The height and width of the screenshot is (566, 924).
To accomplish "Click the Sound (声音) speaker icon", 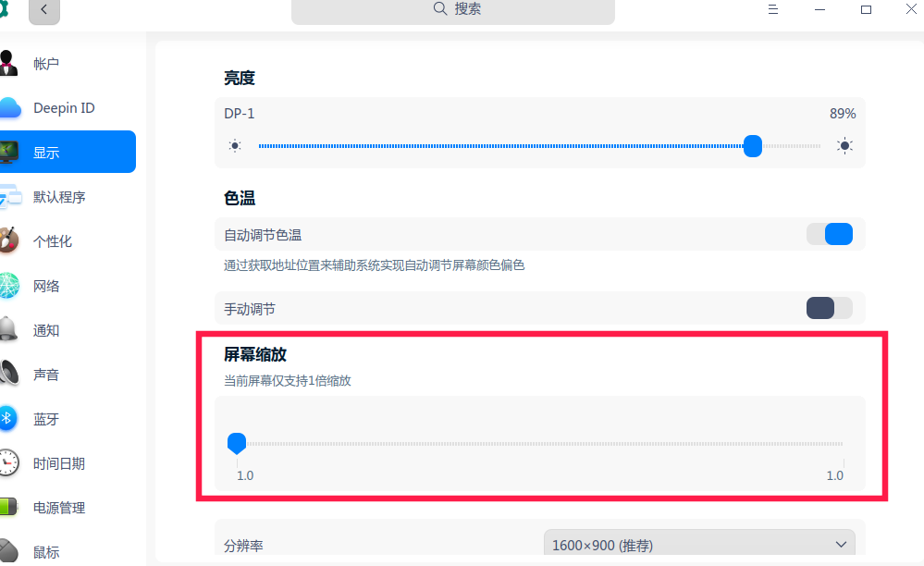I will pos(8,375).
